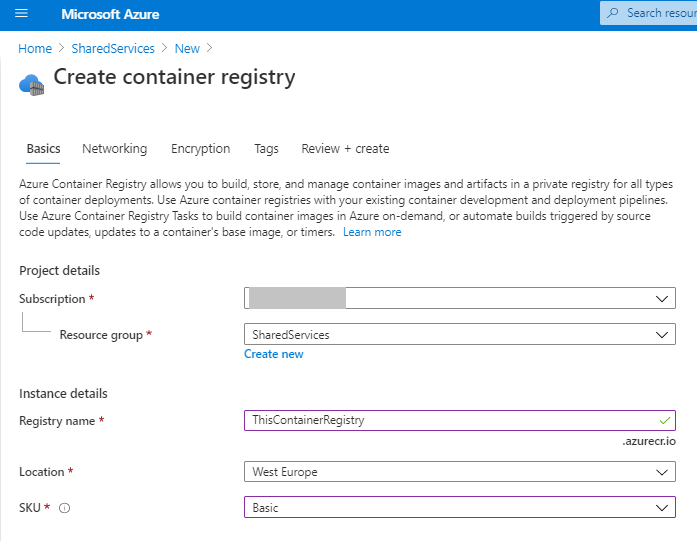
Task: Click the Create container registry heading
Action: click(174, 77)
